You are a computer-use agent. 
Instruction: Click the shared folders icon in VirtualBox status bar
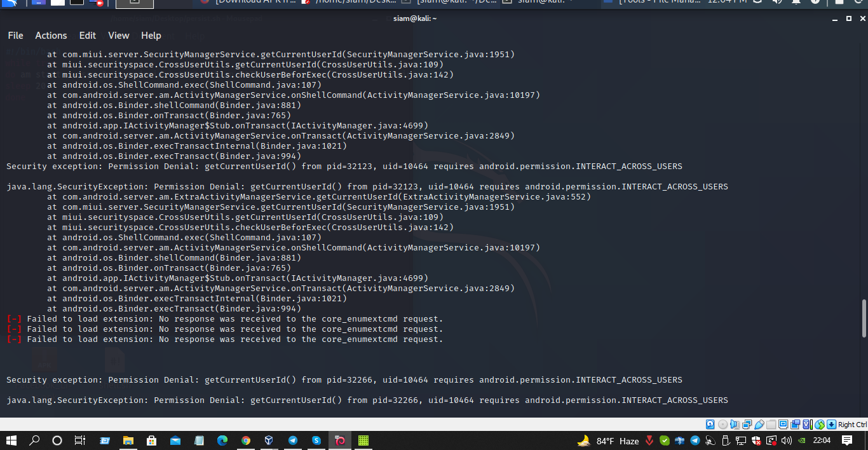point(770,424)
